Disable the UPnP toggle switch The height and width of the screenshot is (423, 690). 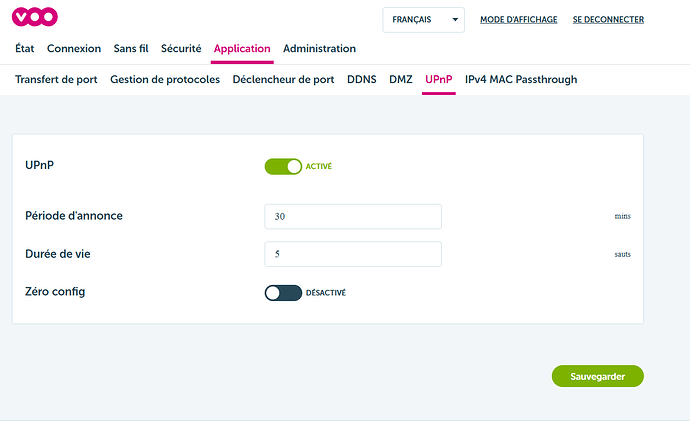[283, 167]
